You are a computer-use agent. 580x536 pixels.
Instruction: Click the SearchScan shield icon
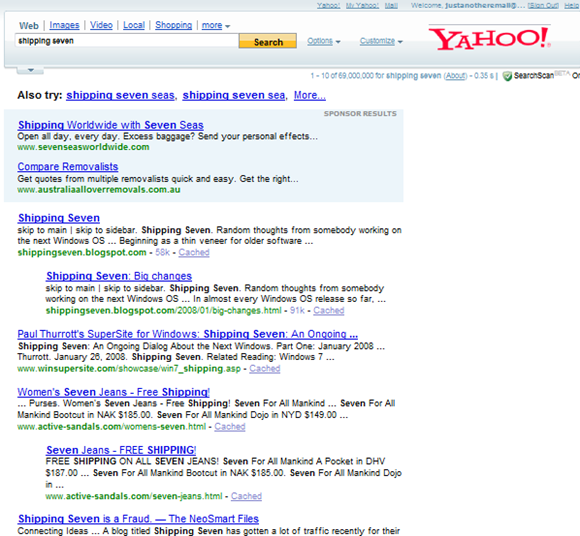508,76
